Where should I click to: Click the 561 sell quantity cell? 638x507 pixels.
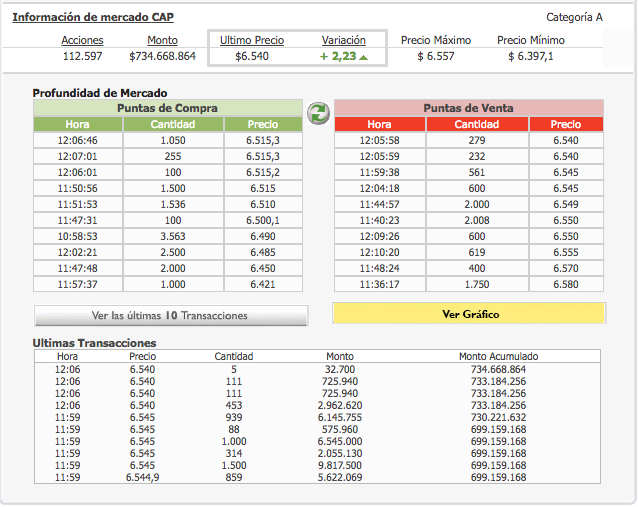coord(477,173)
